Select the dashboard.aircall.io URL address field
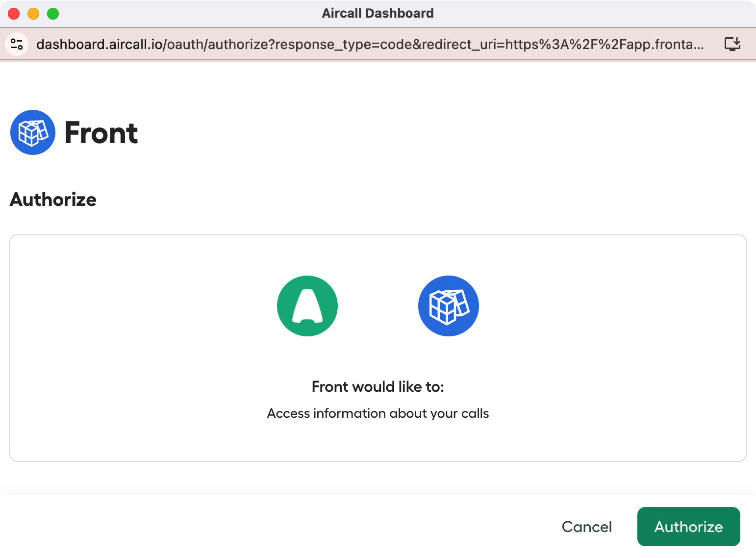This screenshot has height=558, width=756. tap(370, 44)
